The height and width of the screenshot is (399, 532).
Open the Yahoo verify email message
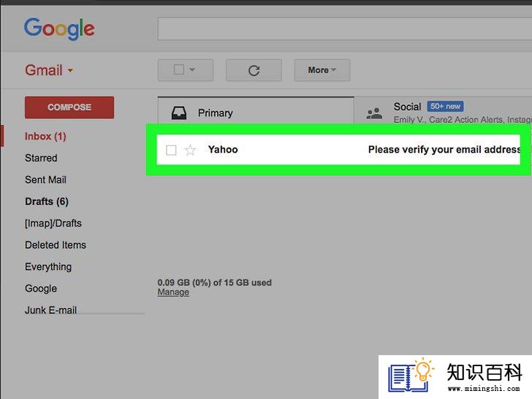point(338,150)
